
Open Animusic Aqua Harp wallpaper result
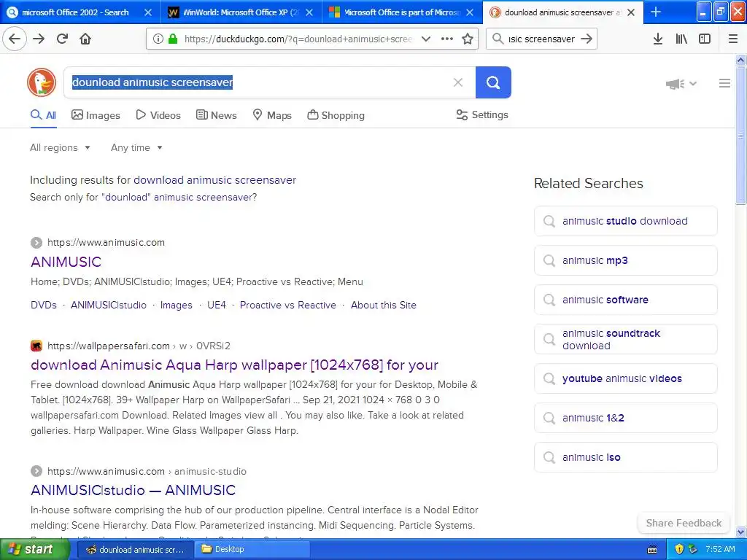(x=234, y=365)
